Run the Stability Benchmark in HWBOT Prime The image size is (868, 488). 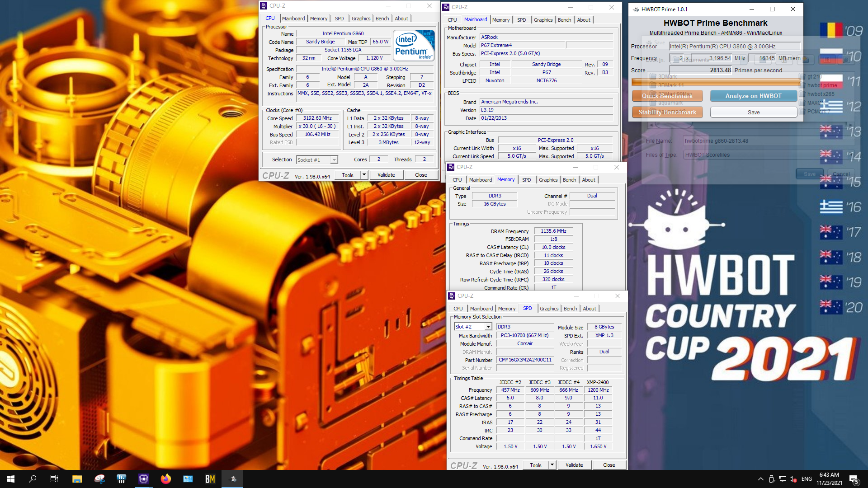coord(667,112)
